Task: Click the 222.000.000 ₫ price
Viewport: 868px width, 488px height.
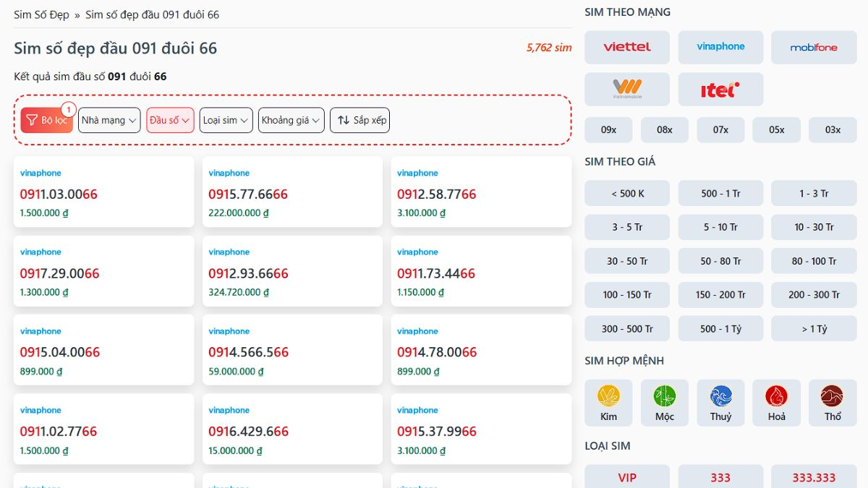Action: pyautogui.click(x=239, y=213)
